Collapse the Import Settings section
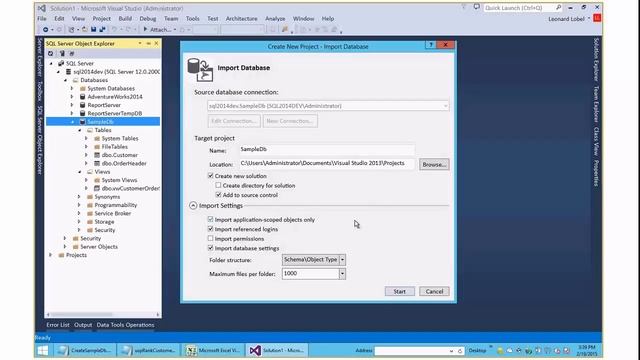The height and width of the screenshot is (360, 640). [x=193, y=205]
